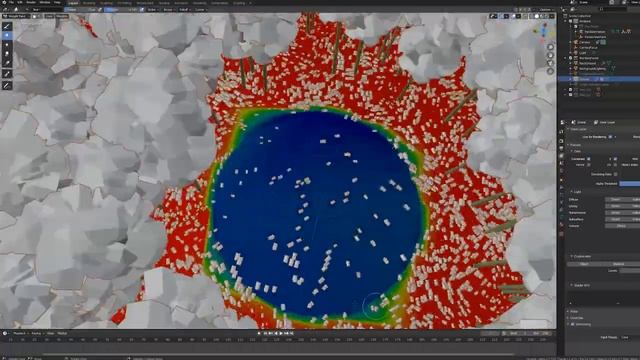Screen dimensions: 640x360
Task: Expand the Camera item in outliner
Action: (571, 42)
